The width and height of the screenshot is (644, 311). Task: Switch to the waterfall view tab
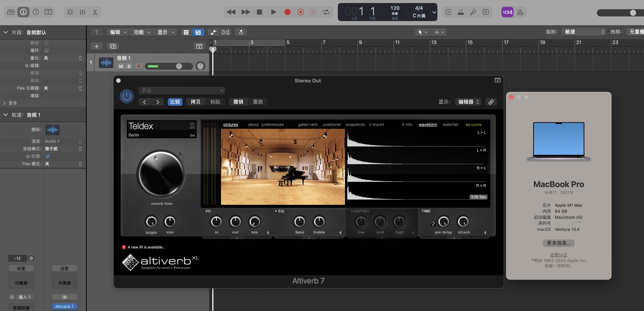pyautogui.click(x=450, y=125)
